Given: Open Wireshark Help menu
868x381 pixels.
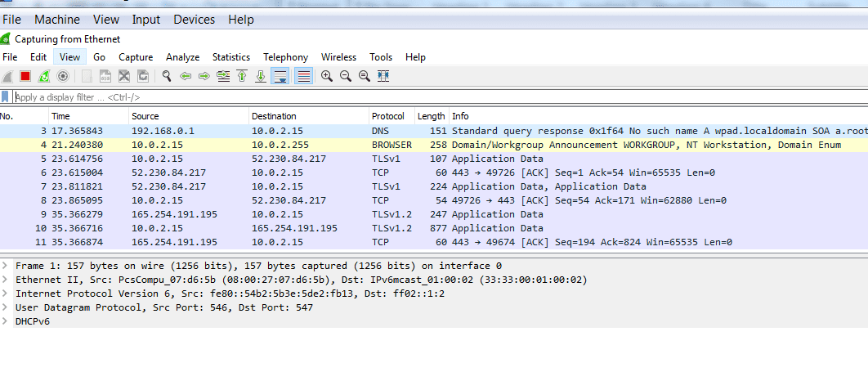Looking at the screenshot, I should point(415,57).
